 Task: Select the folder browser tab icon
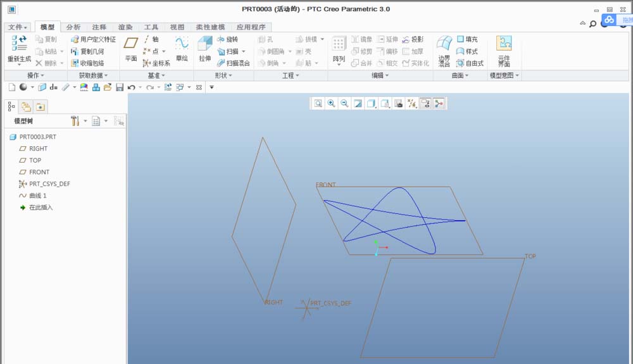click(26, 106)
